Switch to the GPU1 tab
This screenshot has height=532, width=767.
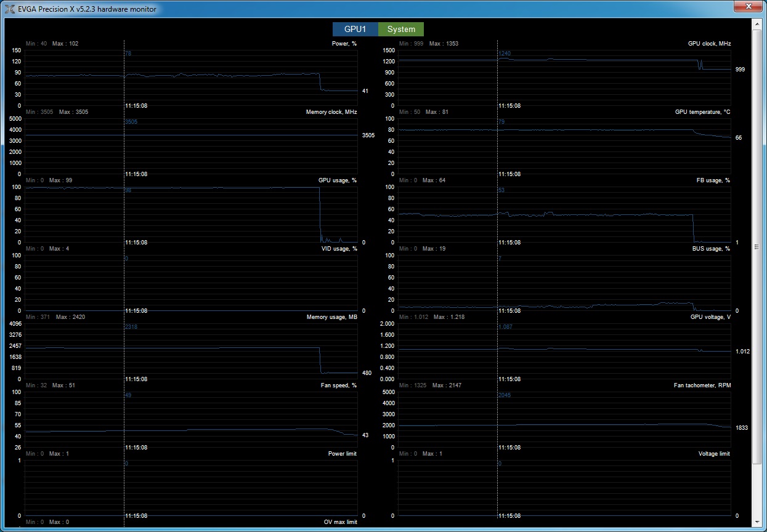tap(355, 29)
